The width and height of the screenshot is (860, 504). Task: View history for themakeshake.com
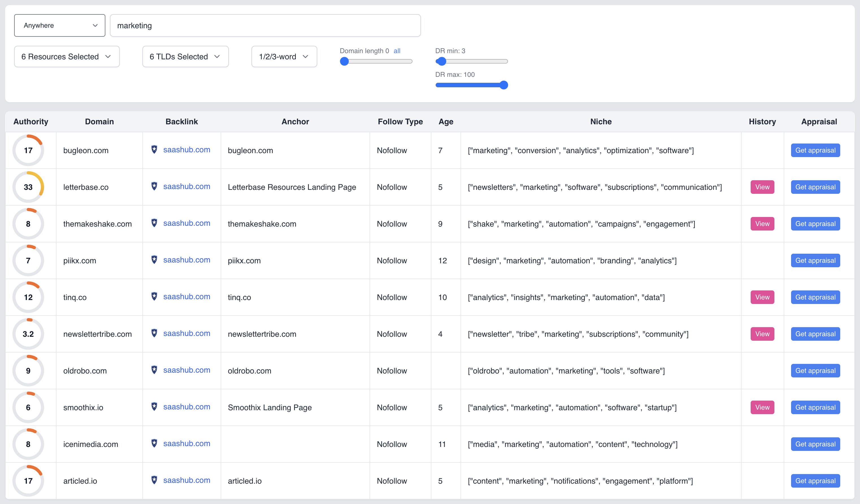(762, 224)
